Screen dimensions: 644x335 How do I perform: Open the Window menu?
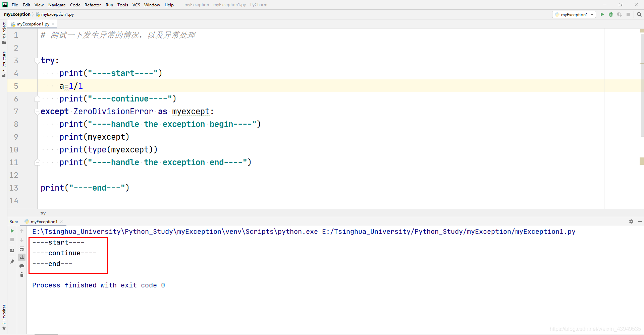click(152, 5)
